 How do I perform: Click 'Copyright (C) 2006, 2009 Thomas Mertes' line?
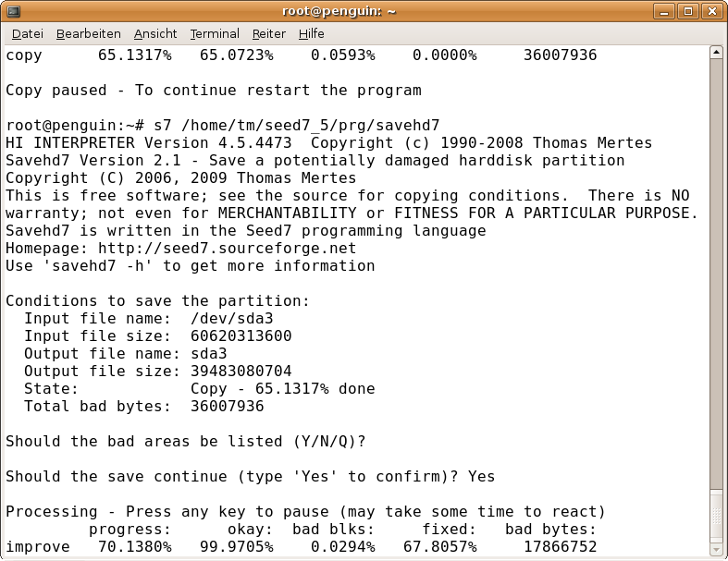click(181, 178)
